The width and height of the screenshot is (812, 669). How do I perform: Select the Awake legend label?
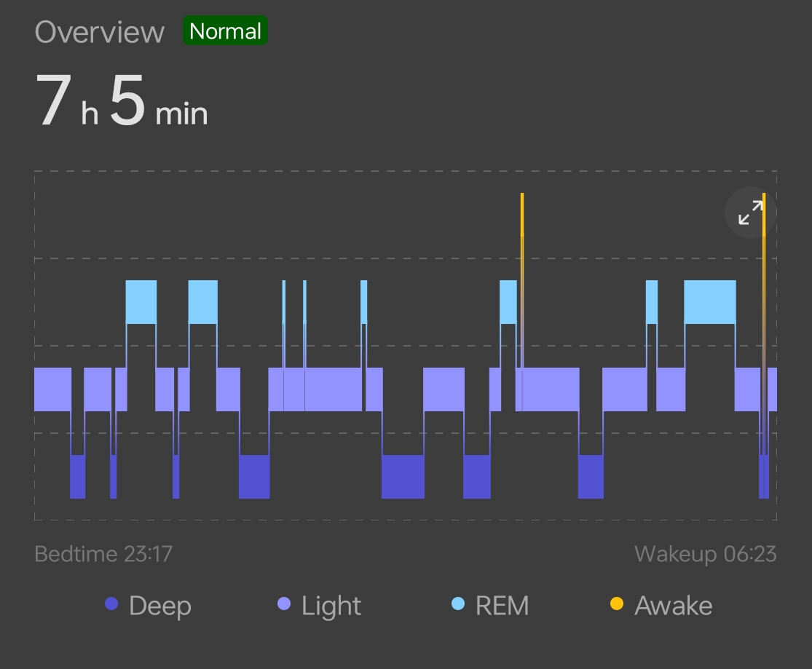pyautogui.click(x=673, y=606)
